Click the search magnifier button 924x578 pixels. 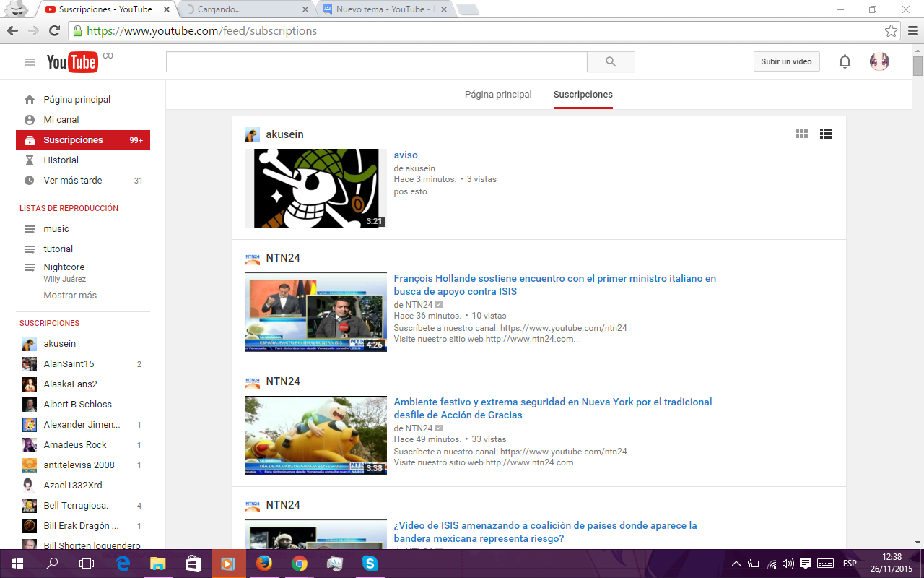pos(611,61)
